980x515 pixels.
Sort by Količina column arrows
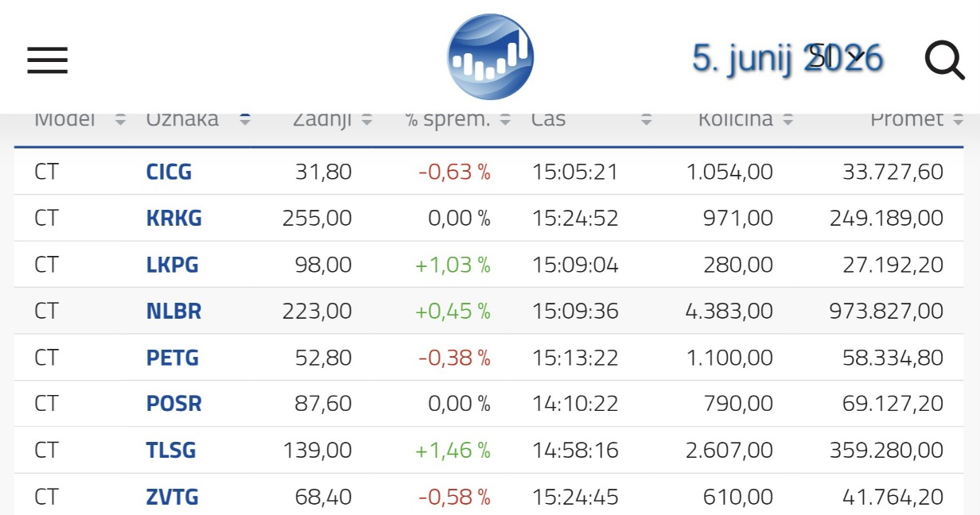click(787, 120)
